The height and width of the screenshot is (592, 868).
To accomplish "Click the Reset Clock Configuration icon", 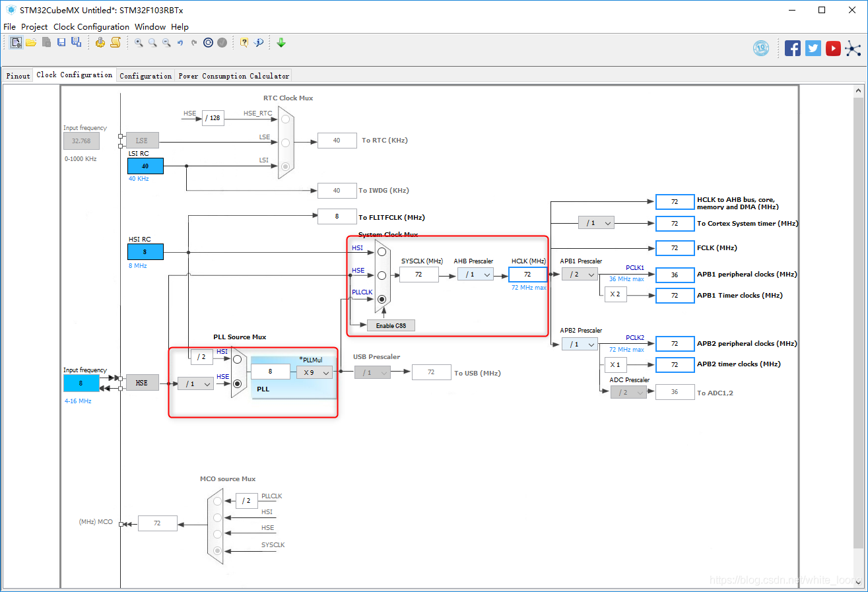I will coord(208,42).
